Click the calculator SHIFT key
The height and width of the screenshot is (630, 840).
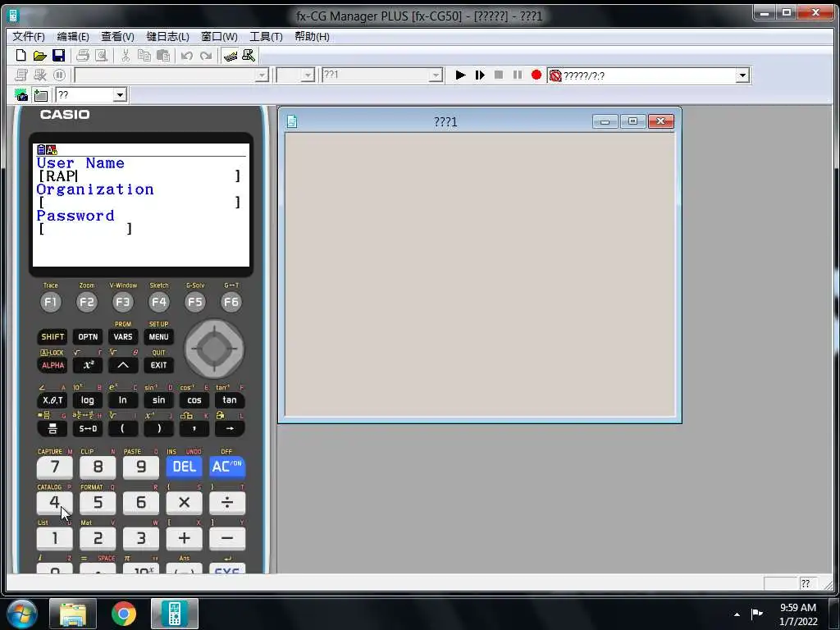click(x=52, y=337)
